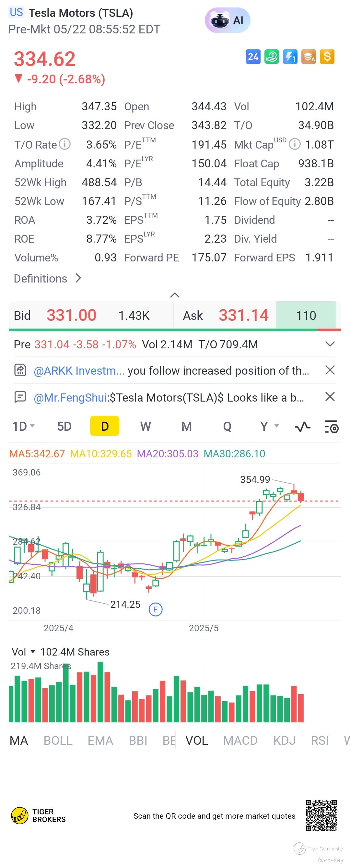Image resolution: width=350 pixels, height=868 pixels.
Task: Tap the blue lightning bolt icon
Action: [x=290, y=57]
